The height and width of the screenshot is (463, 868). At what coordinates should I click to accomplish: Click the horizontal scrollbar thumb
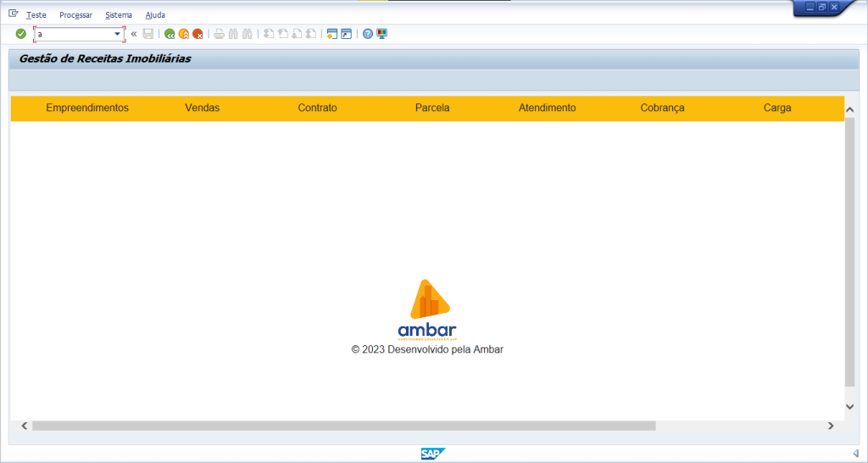[343, 426]
